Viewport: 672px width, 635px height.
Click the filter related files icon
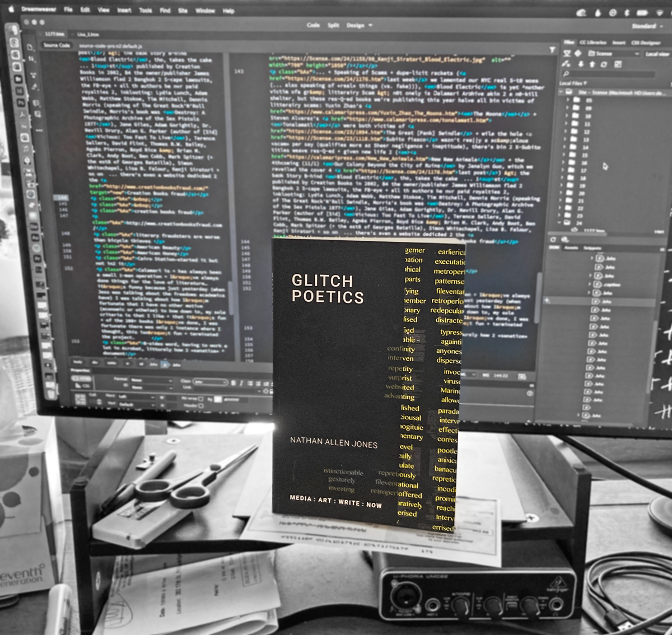pyautogui.click(x=552, y=50)
